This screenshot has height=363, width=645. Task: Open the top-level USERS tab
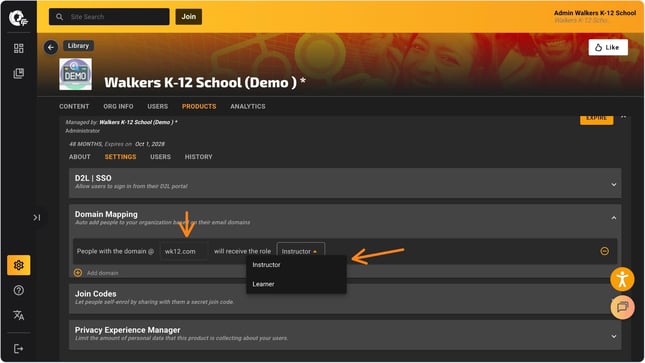point(158,106)
